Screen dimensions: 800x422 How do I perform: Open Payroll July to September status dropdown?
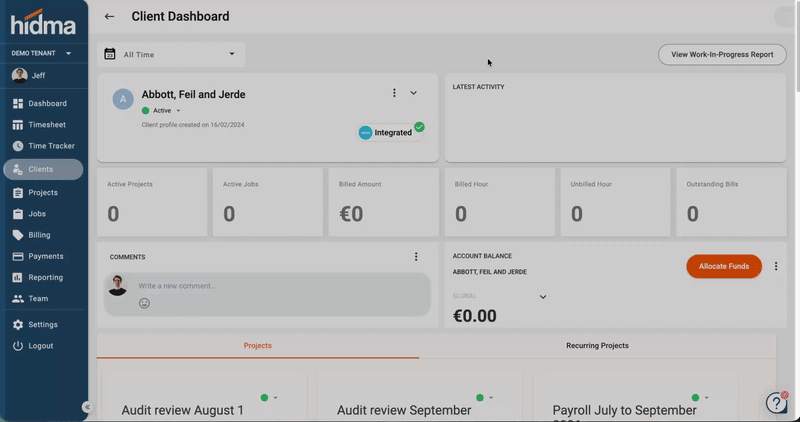click(701, 398)
